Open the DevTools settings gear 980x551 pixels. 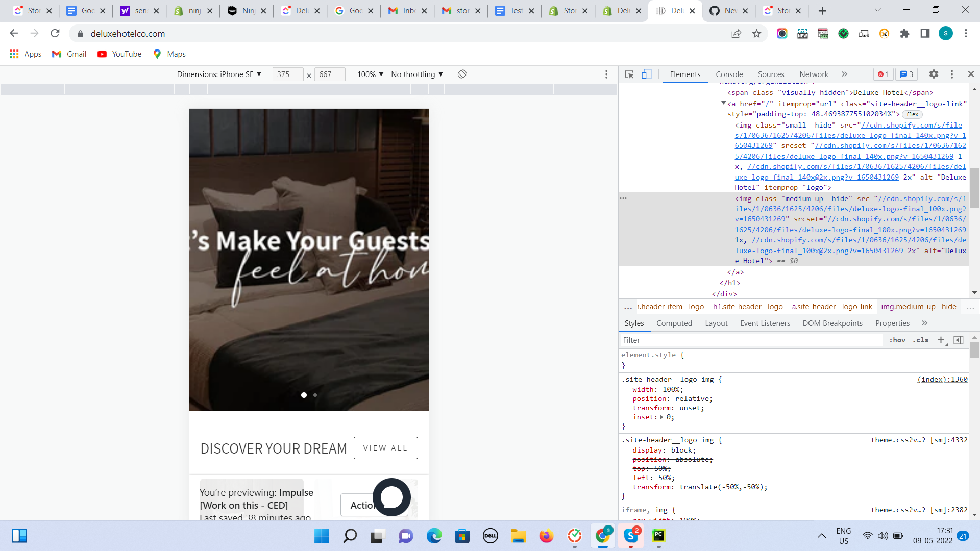pos(934,74)
